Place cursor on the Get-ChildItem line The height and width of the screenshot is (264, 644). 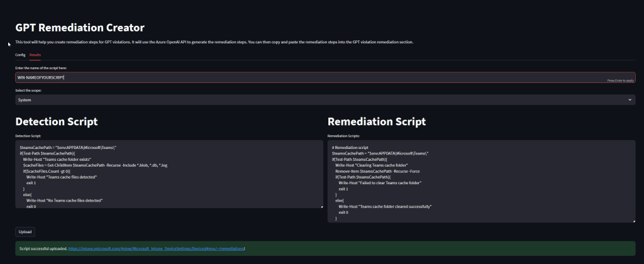(x=96, y=165)
